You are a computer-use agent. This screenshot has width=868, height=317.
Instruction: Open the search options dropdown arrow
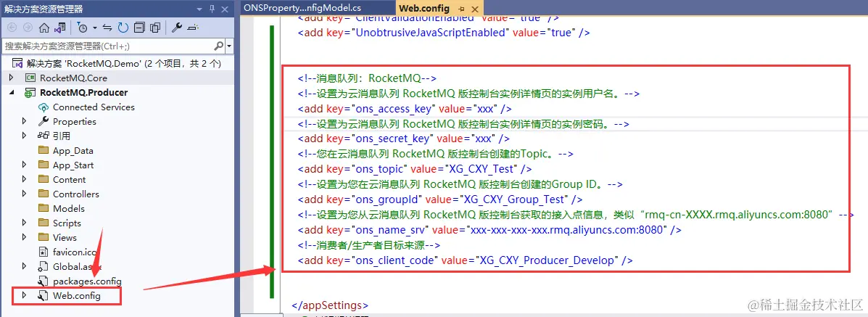point(230,46)
